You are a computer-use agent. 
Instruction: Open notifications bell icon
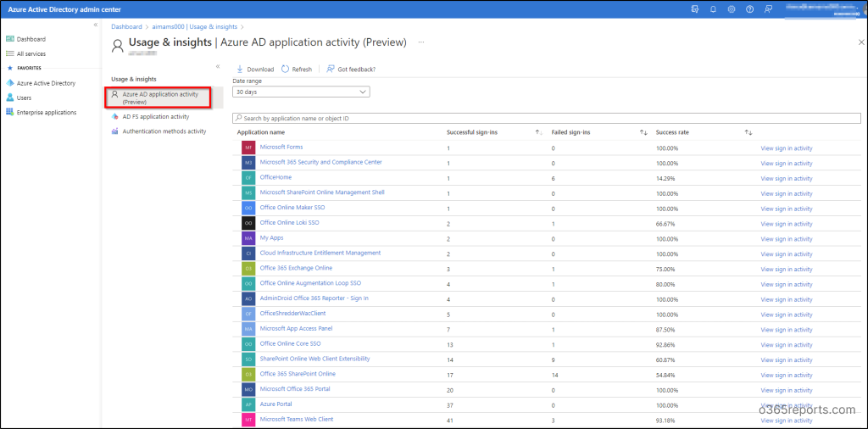point(713,9)
